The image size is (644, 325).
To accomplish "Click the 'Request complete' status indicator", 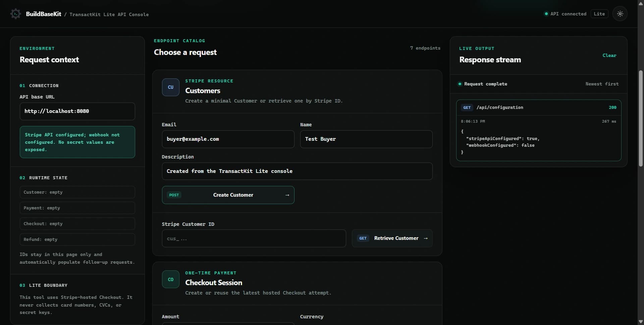I will (483, 84).
